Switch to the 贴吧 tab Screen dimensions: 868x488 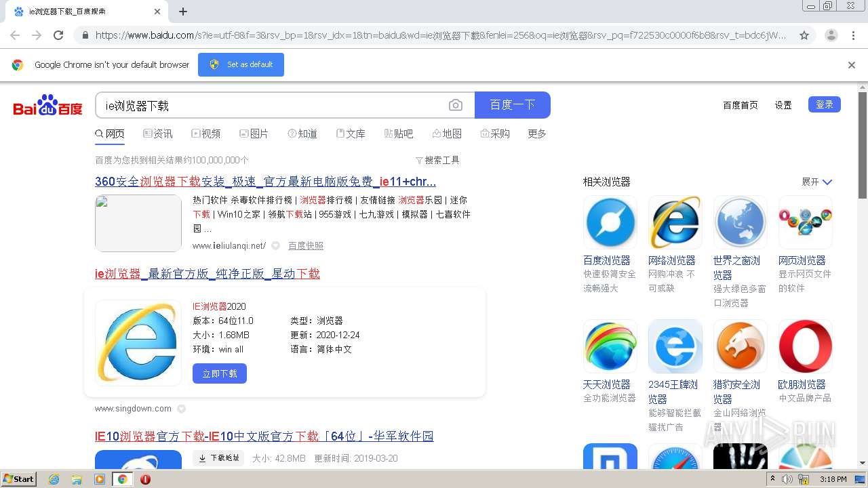point(399,134)
